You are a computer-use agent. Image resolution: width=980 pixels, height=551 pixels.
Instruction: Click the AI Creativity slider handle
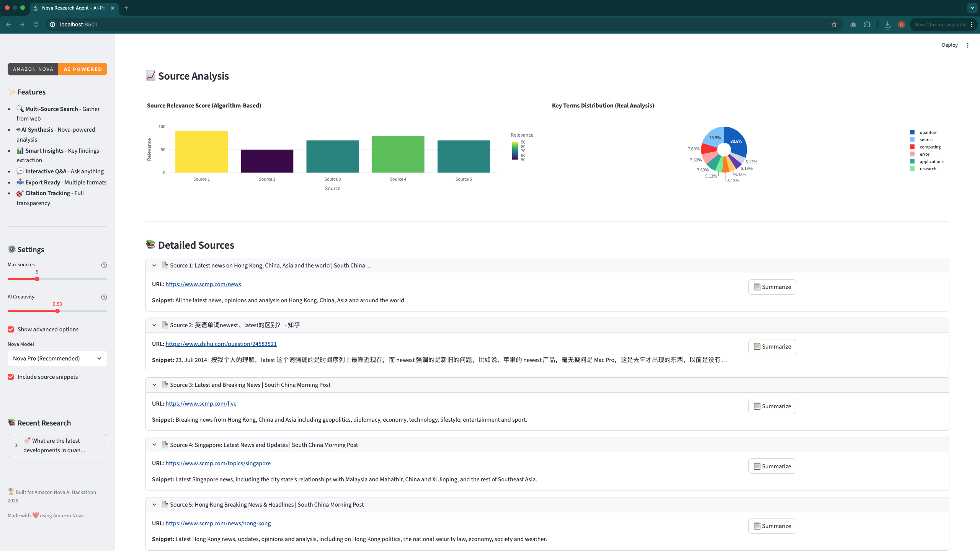[57, 311]
